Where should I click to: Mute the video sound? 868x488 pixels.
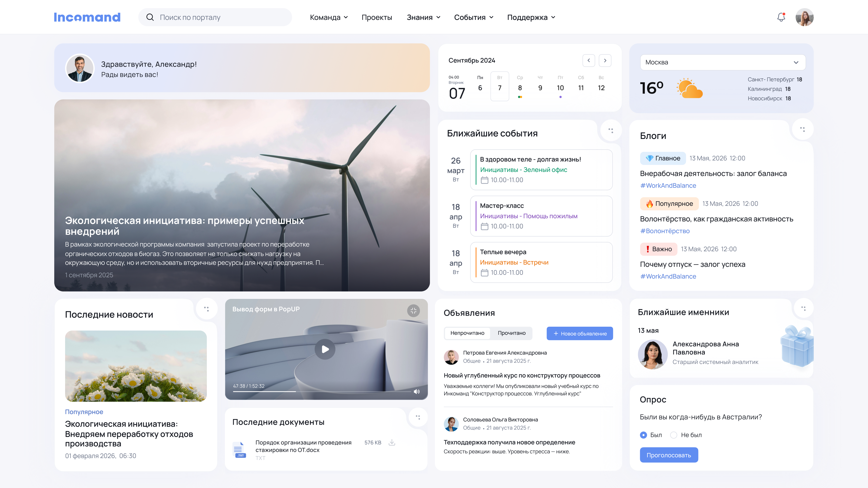click(x=417, y=391)
